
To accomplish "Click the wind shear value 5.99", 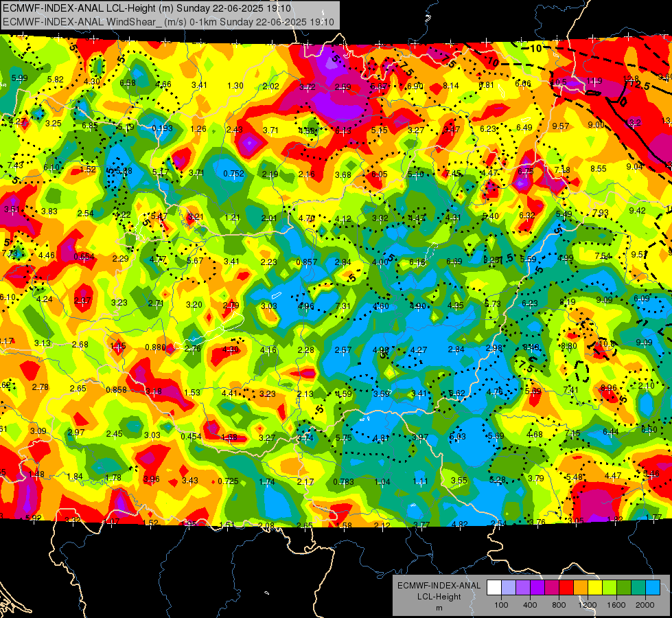I will click(19, 78).
